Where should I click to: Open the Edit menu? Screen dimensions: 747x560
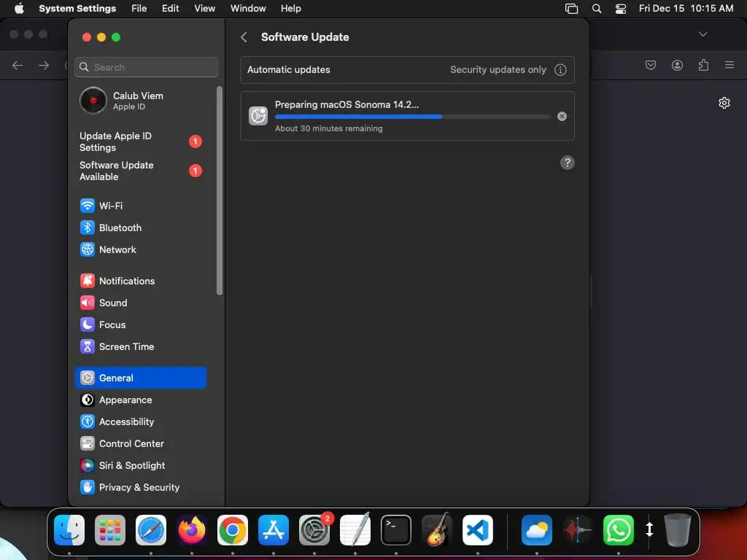click(x=170, y=9)
